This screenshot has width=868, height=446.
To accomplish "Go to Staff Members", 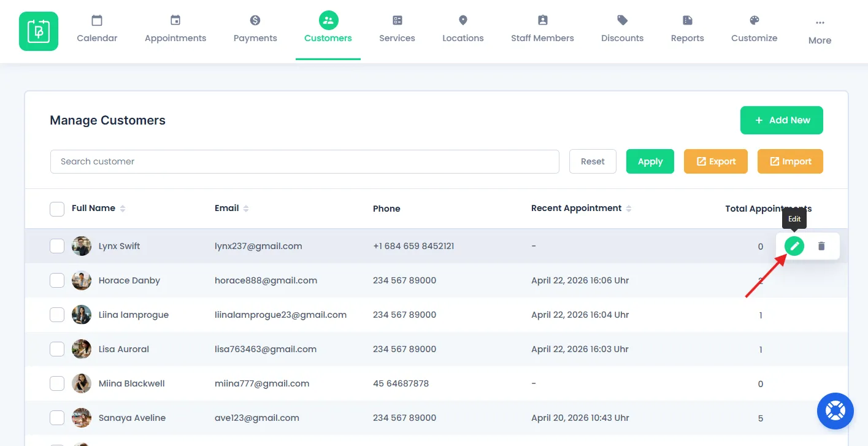I will [x=542, y=29].
